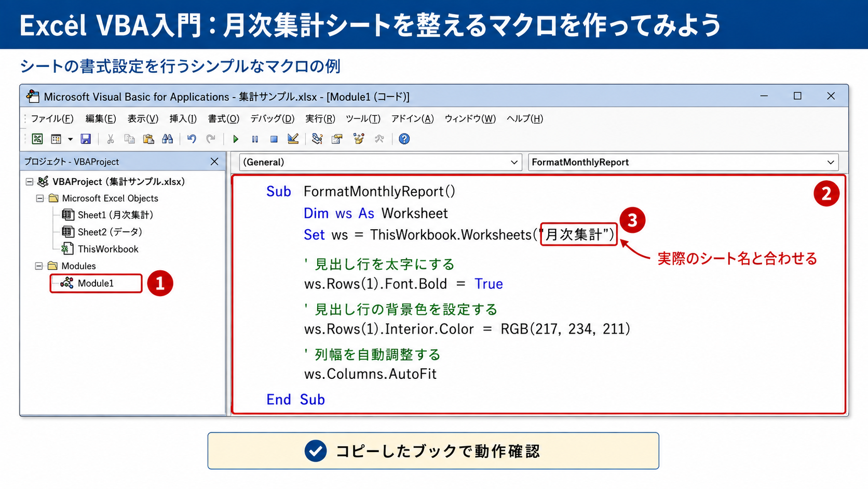Run the macro with the green play icon
The width and height of the screenshot is (868, 489).
click(x=236, y=139)
